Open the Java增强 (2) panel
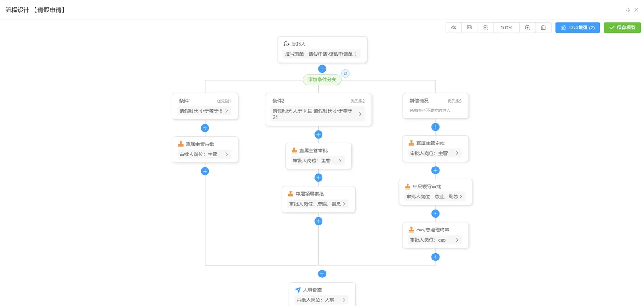This screenshot has width=644, height=306. (577, 28)
